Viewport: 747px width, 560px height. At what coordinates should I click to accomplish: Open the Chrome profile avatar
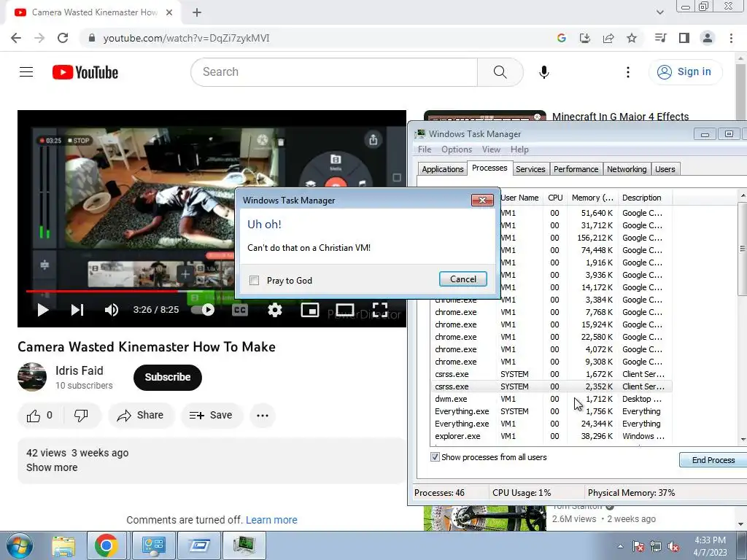708,38
